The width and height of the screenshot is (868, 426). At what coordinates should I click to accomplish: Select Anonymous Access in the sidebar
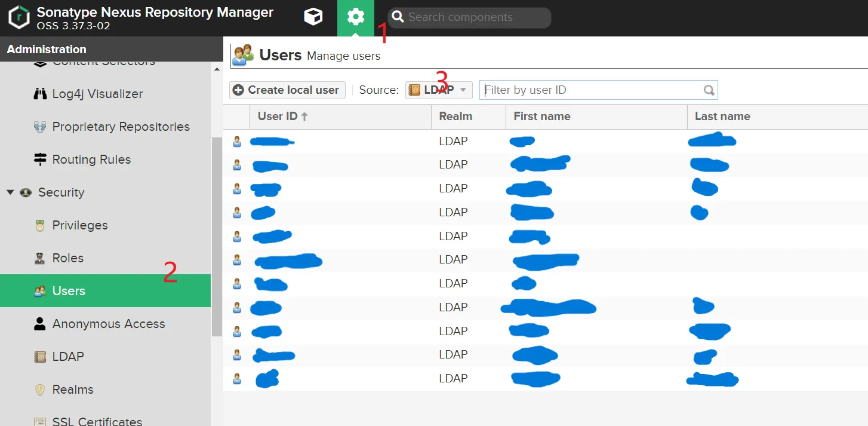click(109, 323)
